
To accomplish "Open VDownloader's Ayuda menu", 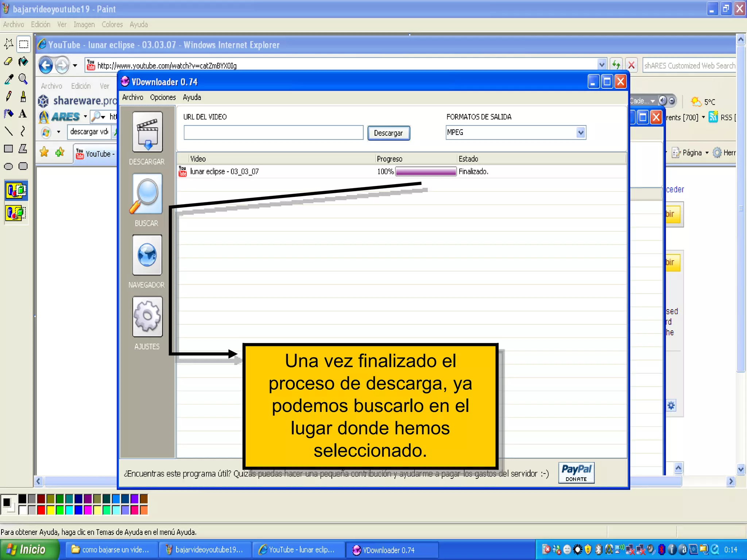I will 192,97.
